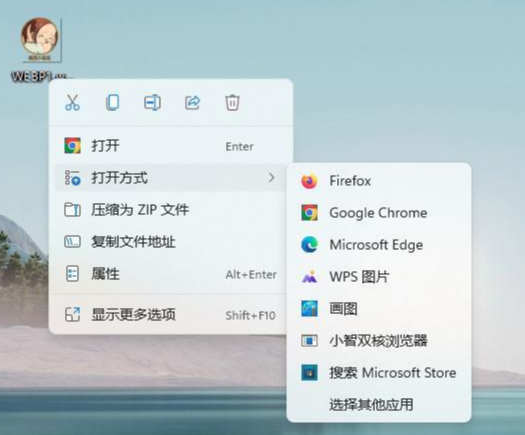
Task: Click the Microsoft Edge logo icon
Action: pyautogui.click(x=309, y=245)
